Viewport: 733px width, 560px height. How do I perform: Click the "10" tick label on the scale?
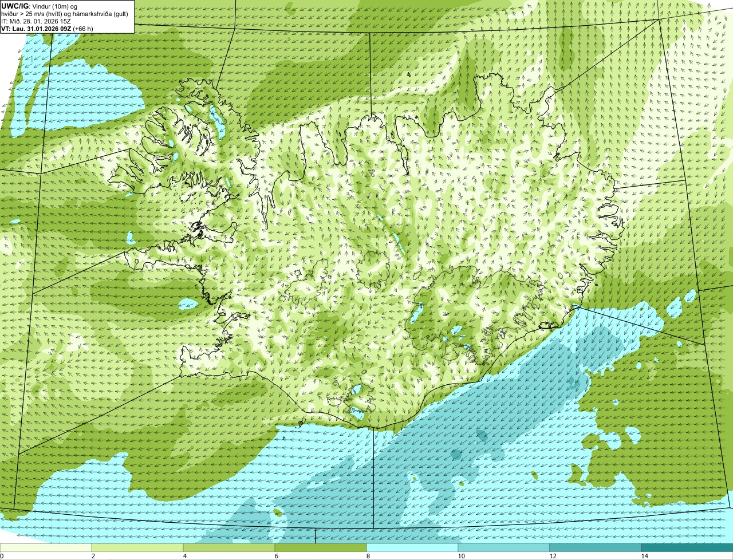(x=461, y=556)
